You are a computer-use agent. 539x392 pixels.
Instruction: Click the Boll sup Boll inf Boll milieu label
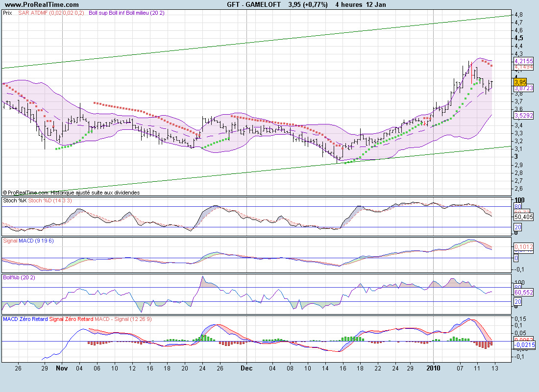[126, 13]
